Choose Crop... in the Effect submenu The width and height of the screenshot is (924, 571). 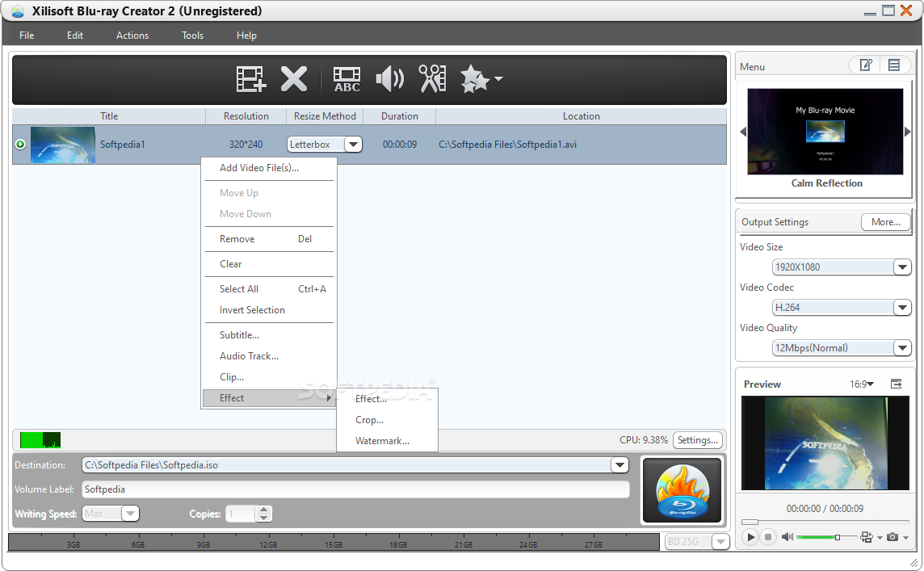387,419
